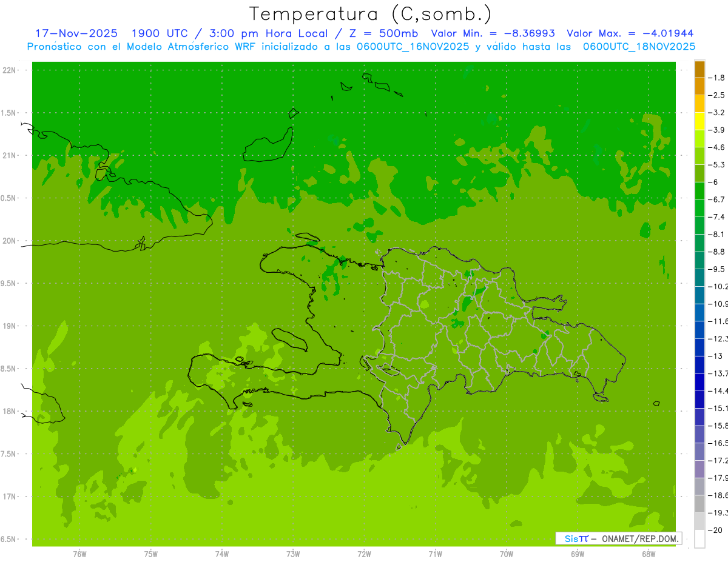Click the '73W' longitude axis label
Viewport: 728px width, 562px height.
(293, 554)
